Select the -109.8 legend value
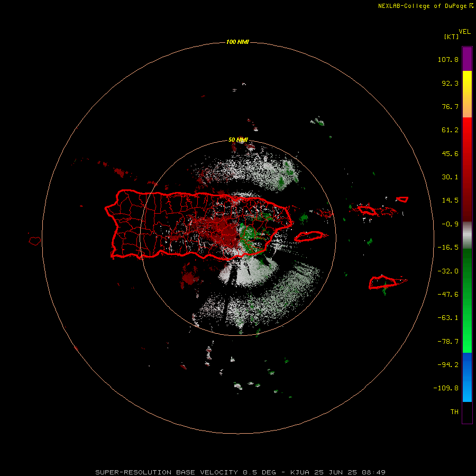This screenshot has height=476, width=476. coord(446,388)
